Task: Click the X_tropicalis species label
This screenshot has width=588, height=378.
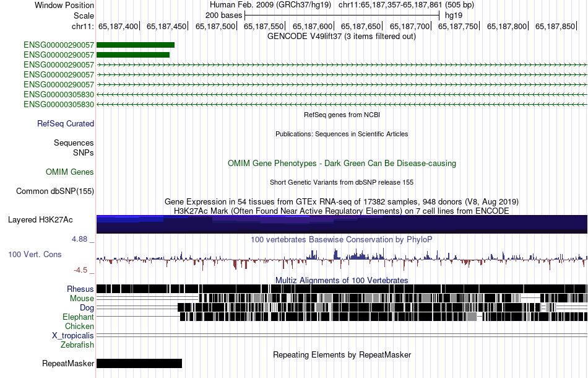Action: [73, 336]
